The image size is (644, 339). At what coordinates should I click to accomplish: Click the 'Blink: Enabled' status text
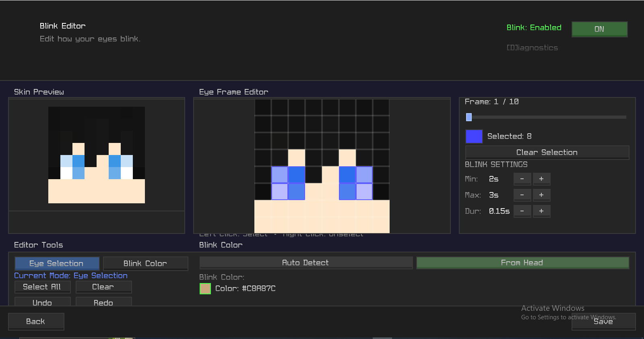[534, 27]
